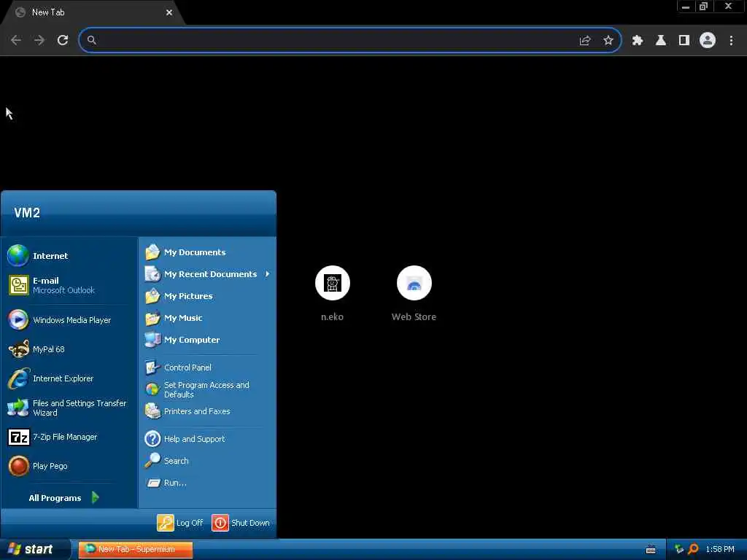
Task: Bookmark this tab with the star icon
Action: (608, 41)
